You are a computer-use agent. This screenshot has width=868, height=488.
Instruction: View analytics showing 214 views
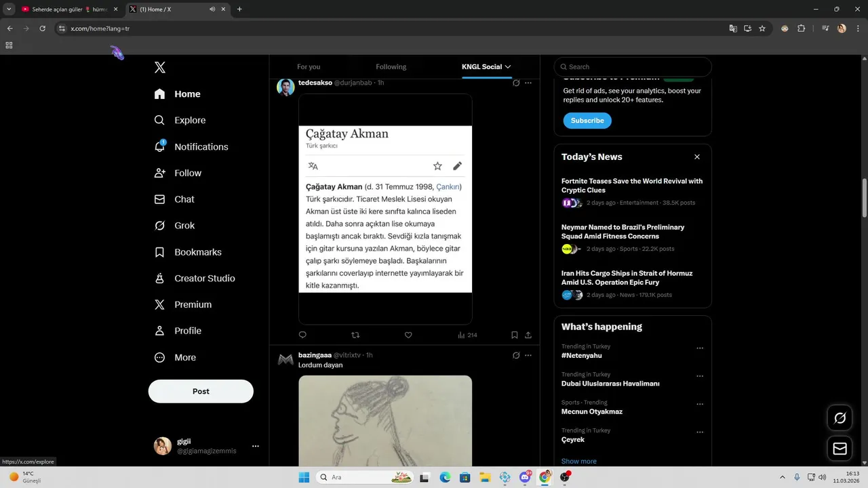click(x=467, y=335)
